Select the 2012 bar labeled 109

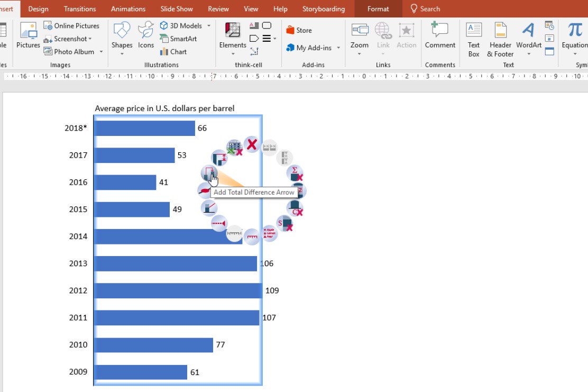pyautogui.click(x=178, y=291)
